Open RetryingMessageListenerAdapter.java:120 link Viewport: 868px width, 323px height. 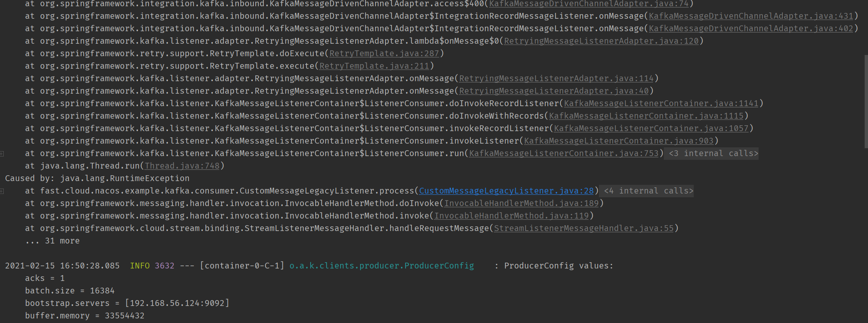[x=601, y=41]
